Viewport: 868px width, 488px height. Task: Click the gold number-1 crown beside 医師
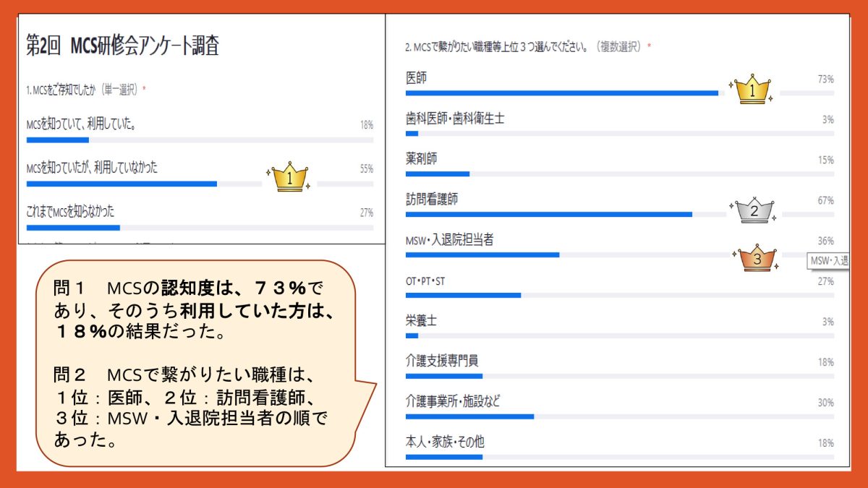(751, 90)
